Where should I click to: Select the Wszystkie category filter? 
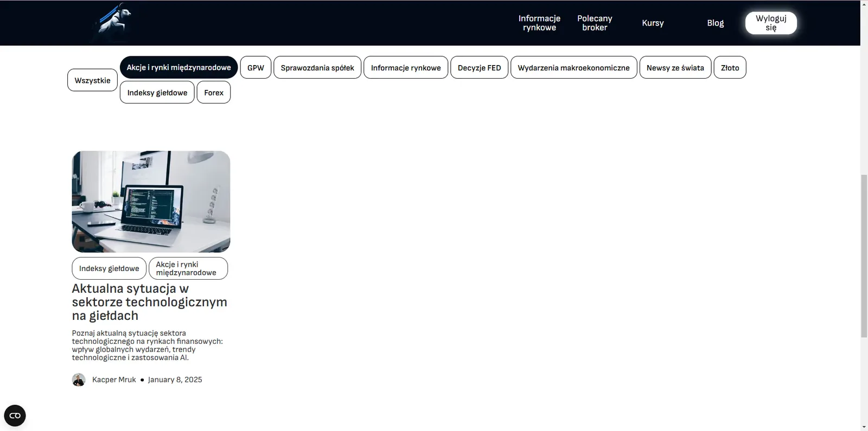tap(92, 80)
